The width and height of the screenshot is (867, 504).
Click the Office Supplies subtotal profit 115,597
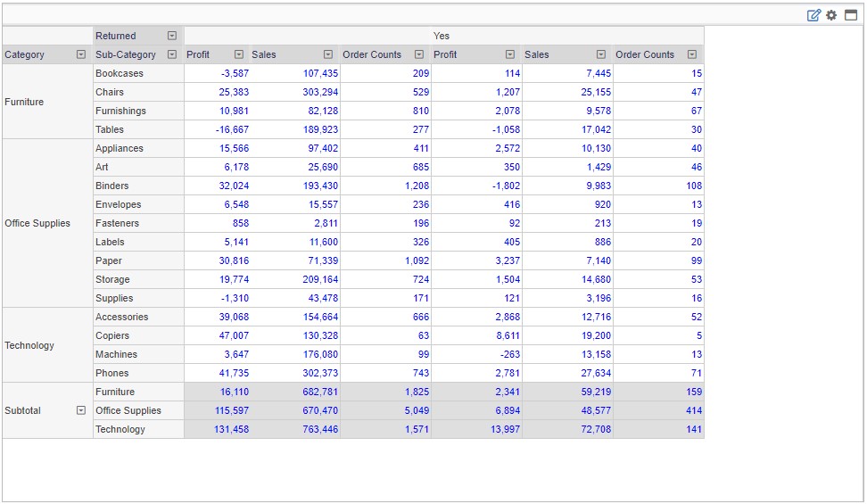(229, 410)
